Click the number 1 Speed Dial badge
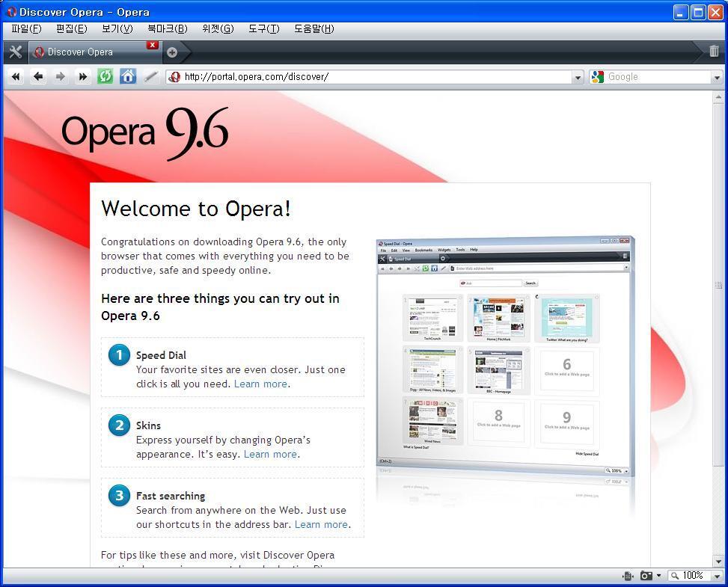The width and height of the screenshot is (728, 587). click(x=119, y=355)
